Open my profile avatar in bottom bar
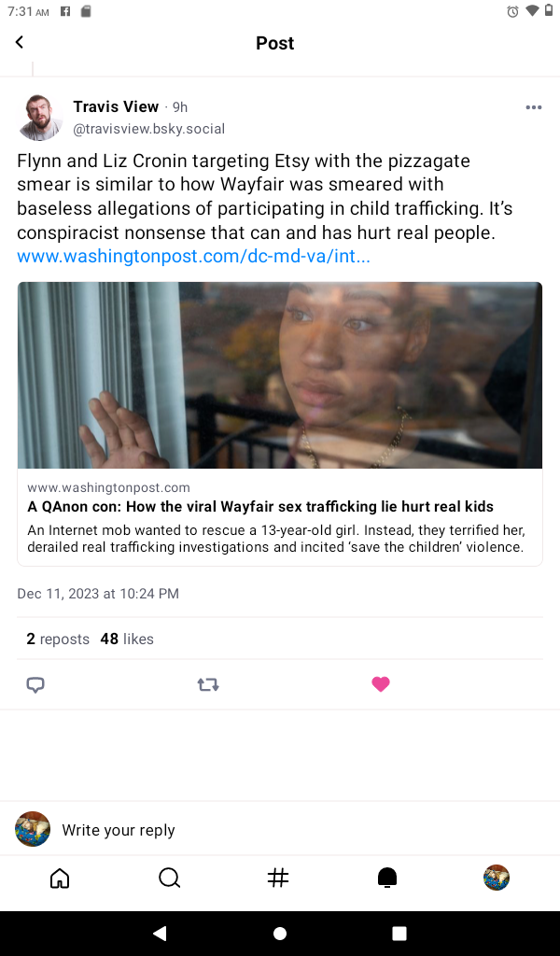The height and width of the screenshot is (956, 560). tap(497, 878)
